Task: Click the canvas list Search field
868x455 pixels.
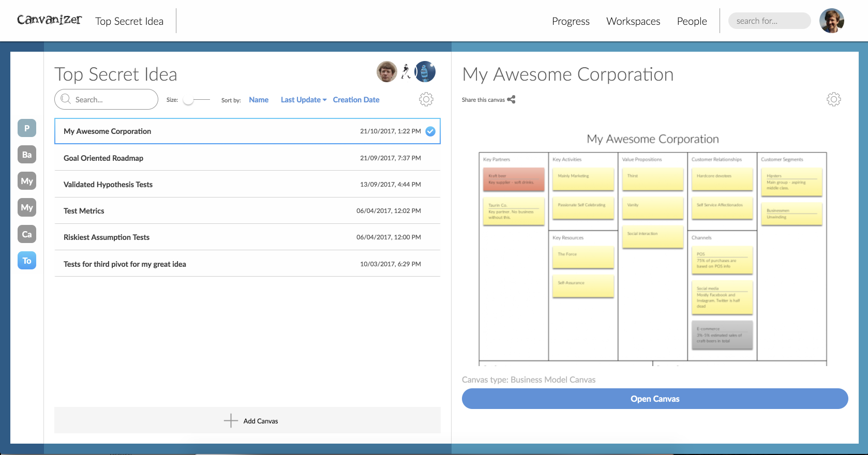Action: click(x=111, y=100)
